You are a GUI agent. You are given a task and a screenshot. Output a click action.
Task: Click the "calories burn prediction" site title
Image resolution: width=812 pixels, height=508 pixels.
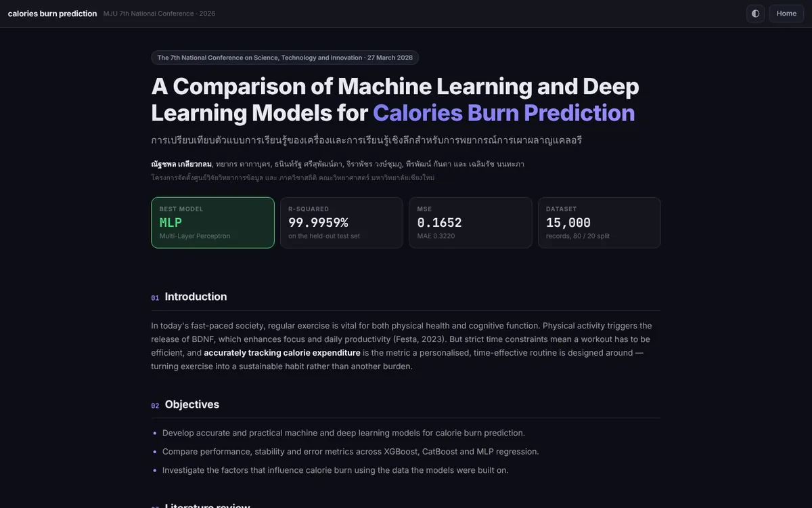point(52,14)
